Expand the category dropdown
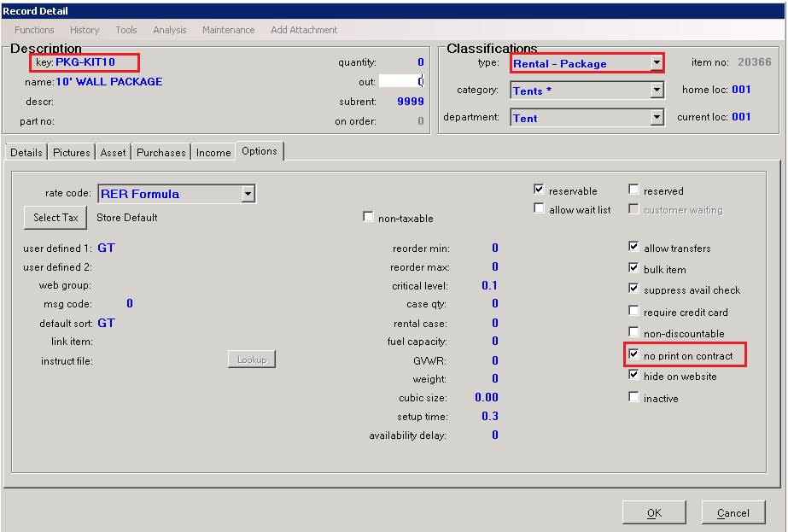Screen dimensions: 788x532 click(656, 90)
